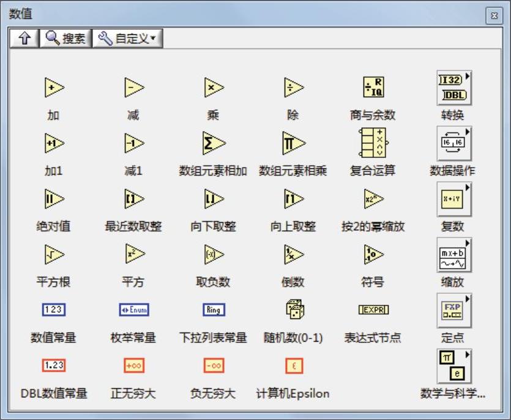Pick the 下拉列表常量 Ring constant icon
Viewport: 511px width, 420px height.
tap(214, 310)
